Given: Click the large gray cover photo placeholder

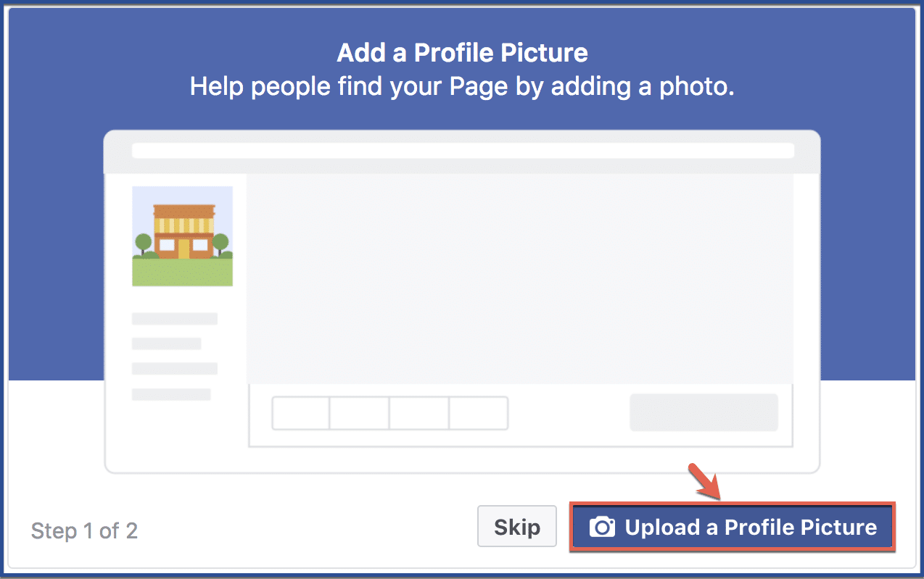Looking at the screenshot, I should 520,278.
